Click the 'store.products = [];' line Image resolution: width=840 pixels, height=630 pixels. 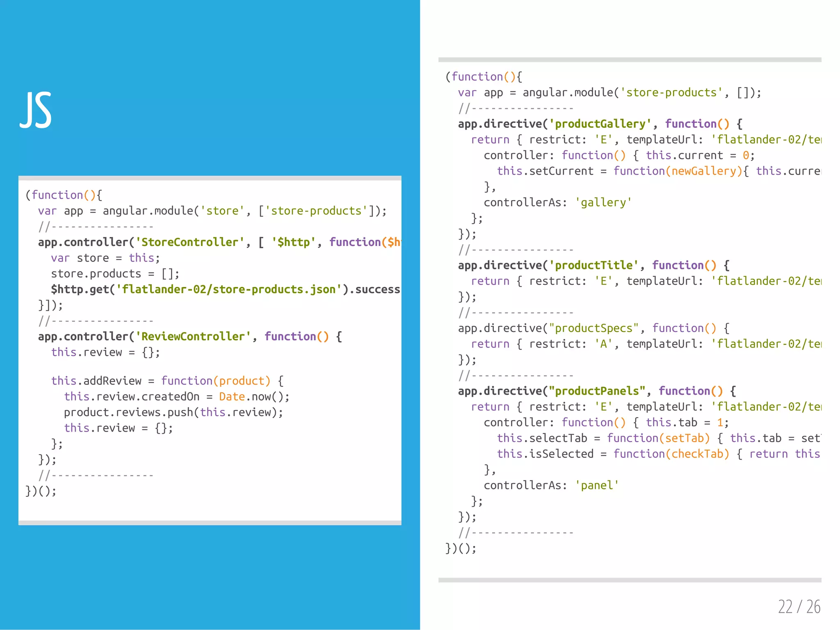pos(115,273)
